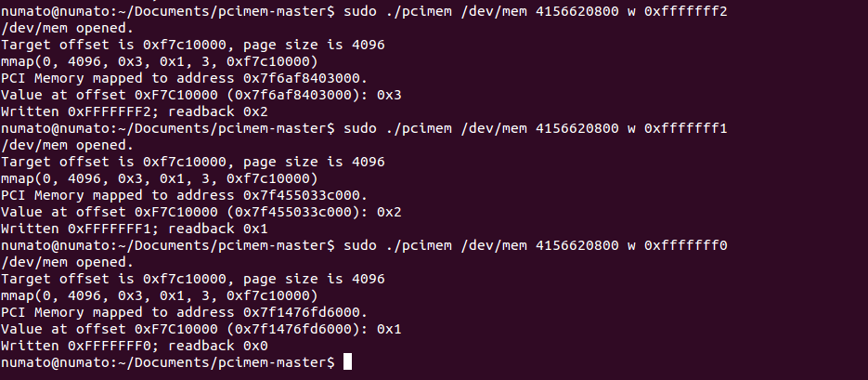Click the word 'sudo' in the first command
868x380 pixels.
(x=360, y=11)
